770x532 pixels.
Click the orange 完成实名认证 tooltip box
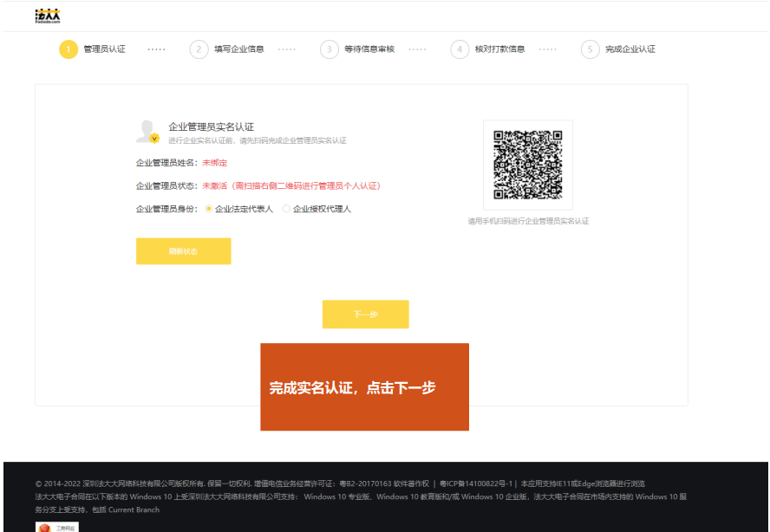(364, 387)
